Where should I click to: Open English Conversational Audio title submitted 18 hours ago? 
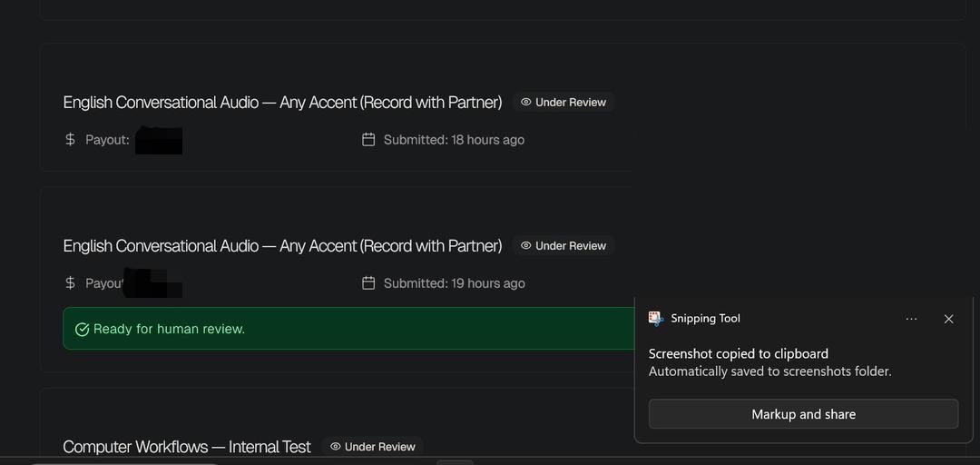tap(282, 102)
